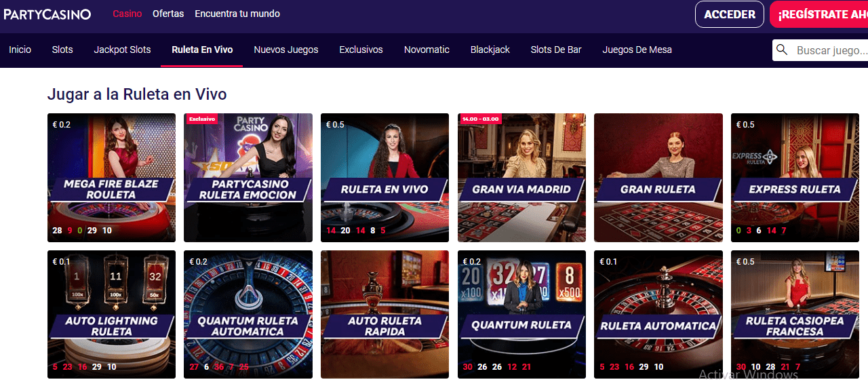The image size is (868, 384).
Task: Click the Exclusivo badge on Ruleta Emocion
Action: [202, 119]
